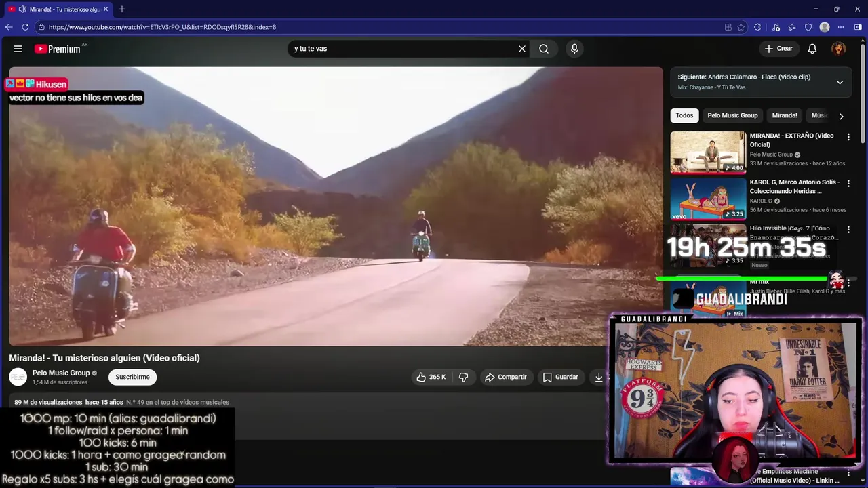The height and width of the screenshot is (488, 868).
Task: Open the notifications bell
Action: click(812, 49)
